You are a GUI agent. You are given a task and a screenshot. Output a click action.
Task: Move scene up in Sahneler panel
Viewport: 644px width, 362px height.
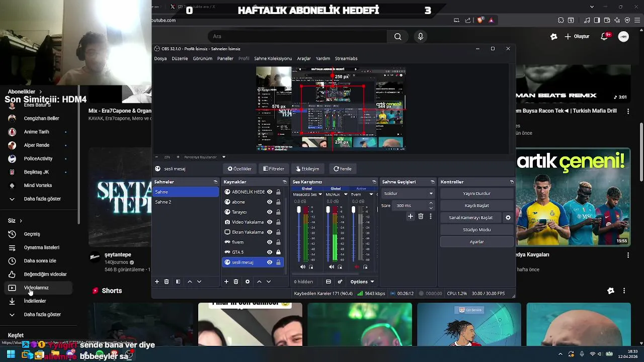tap(190, 282)
